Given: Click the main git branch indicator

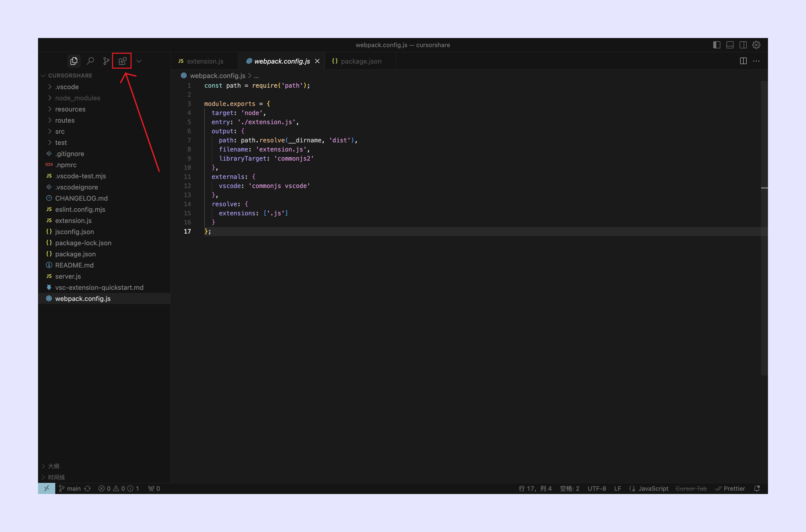Looking at the screenshot, I should 70,489.
